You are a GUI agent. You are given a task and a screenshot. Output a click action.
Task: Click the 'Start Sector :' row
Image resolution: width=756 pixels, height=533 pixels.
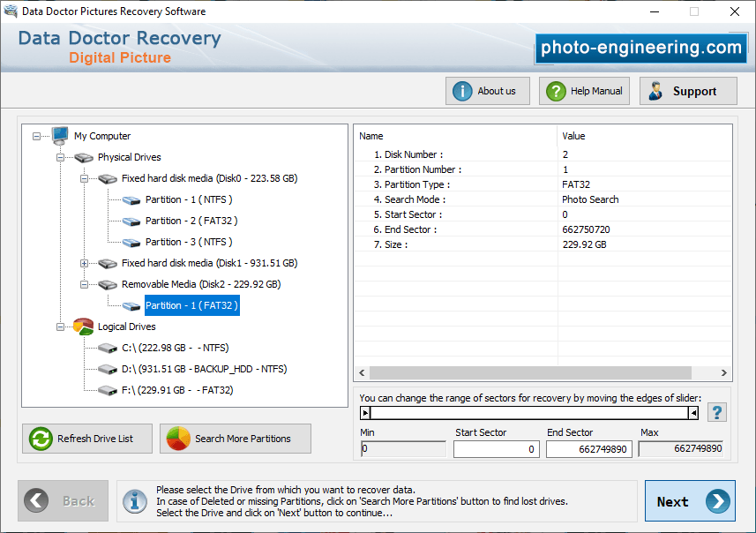coord(543,214)
